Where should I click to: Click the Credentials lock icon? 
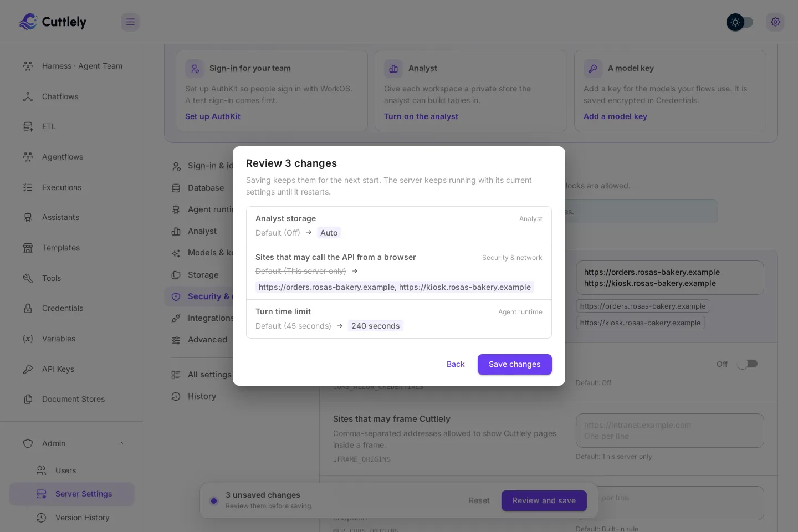point(28,308)
